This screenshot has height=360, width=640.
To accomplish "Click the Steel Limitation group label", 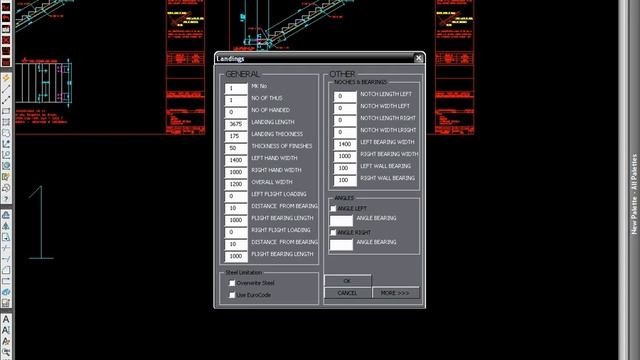I will pyautogui.click(x=244, y=272).
